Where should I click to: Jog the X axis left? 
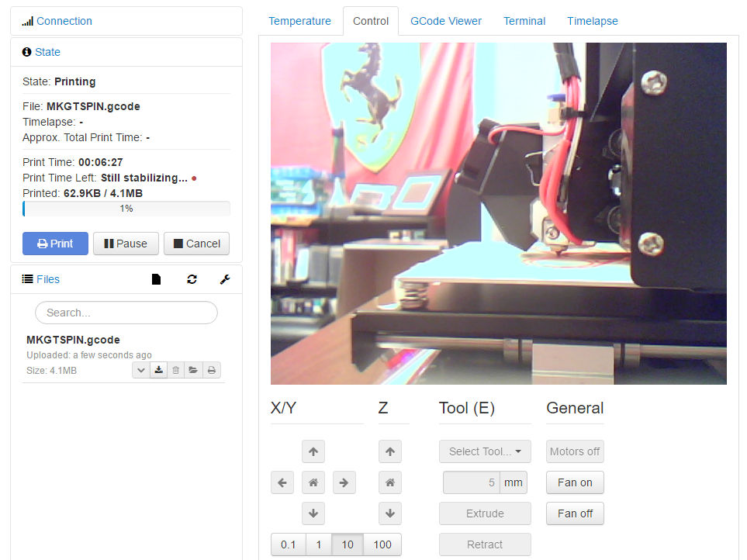pos(282,482)
